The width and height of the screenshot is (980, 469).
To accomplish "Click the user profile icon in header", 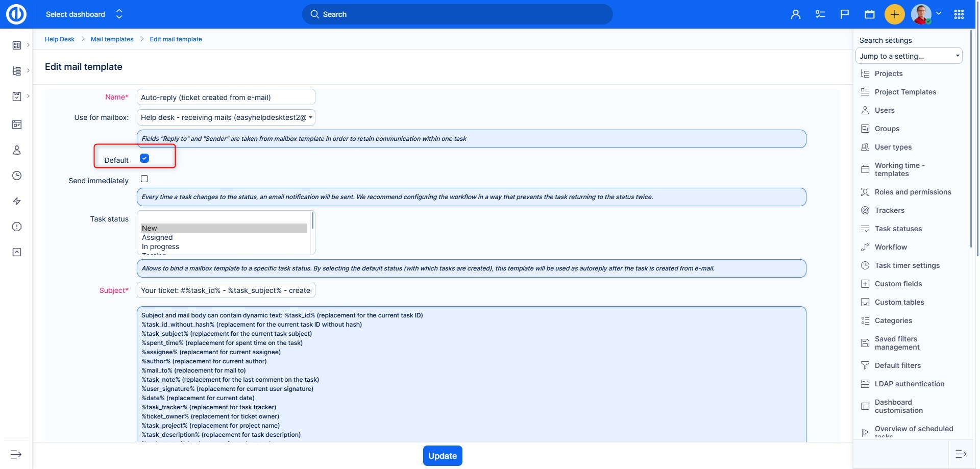I will point(795,14).
